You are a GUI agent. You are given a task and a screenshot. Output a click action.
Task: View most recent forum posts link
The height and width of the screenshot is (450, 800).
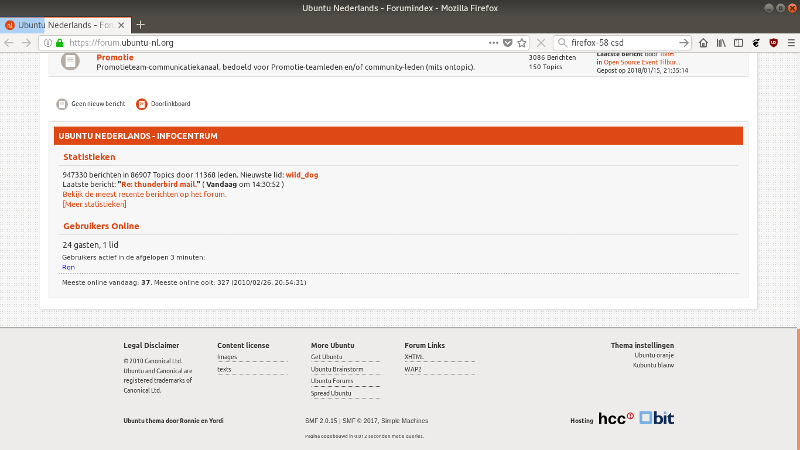pyautogui.click(x=144, y=194)
